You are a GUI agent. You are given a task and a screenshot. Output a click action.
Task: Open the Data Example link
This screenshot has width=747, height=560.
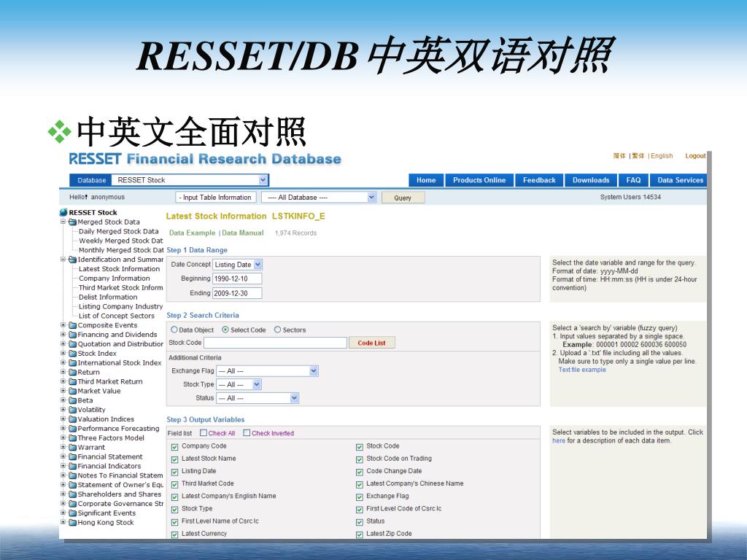tap(192, 233)
